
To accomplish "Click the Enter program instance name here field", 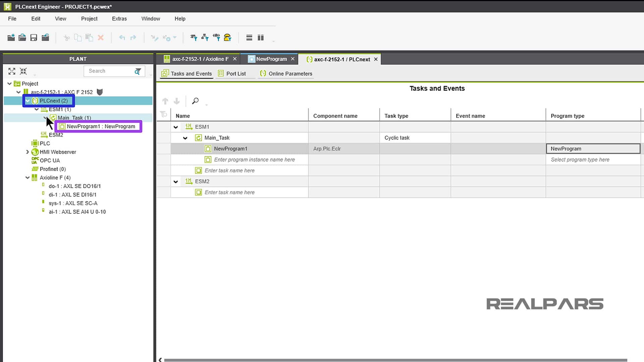I will click(x=255, y=160).
